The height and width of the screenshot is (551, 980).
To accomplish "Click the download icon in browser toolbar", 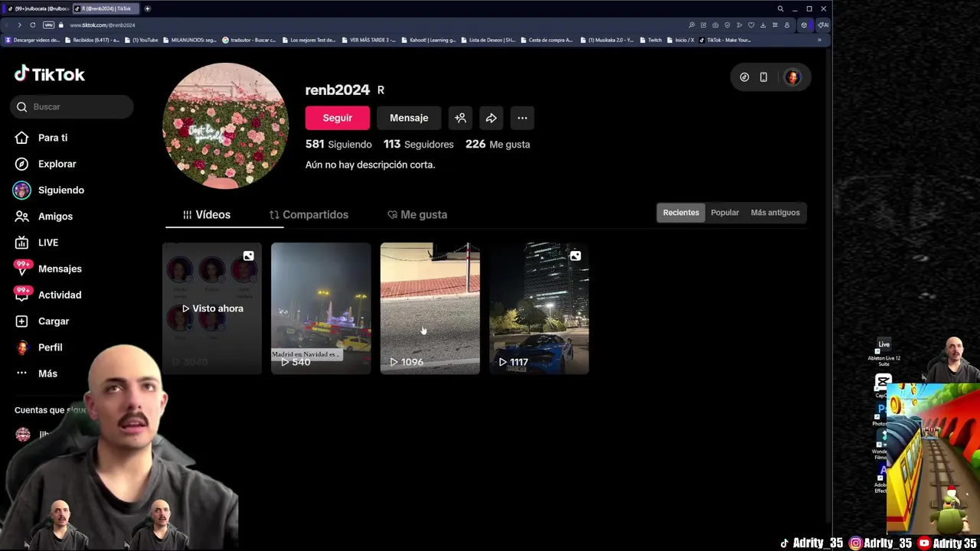I will [763, 25].
